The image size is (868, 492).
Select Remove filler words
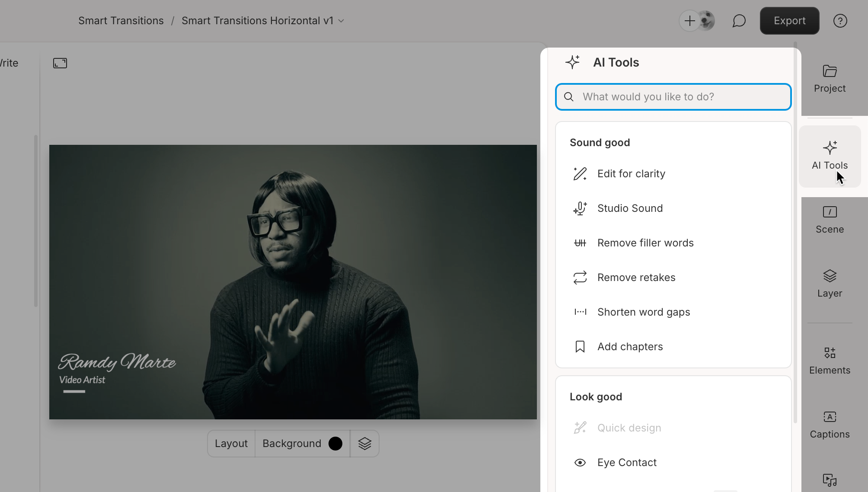(x=673, y=243)
